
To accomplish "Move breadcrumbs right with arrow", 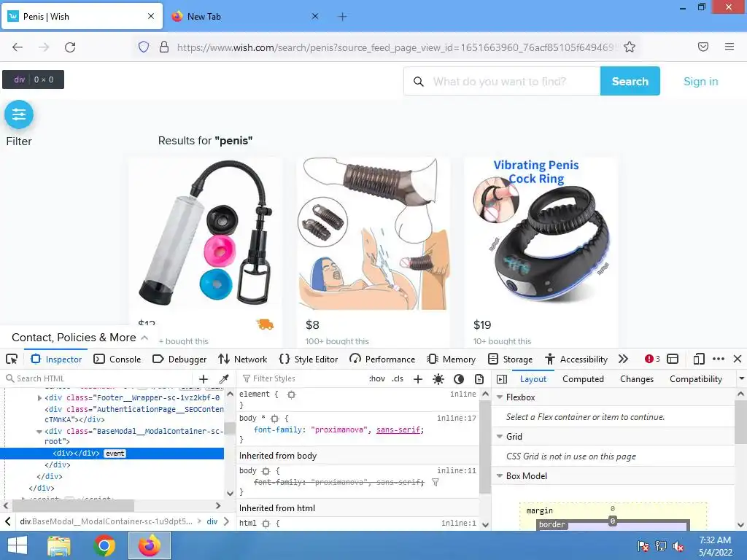I will pyautogui.click(x=227, y=521).
